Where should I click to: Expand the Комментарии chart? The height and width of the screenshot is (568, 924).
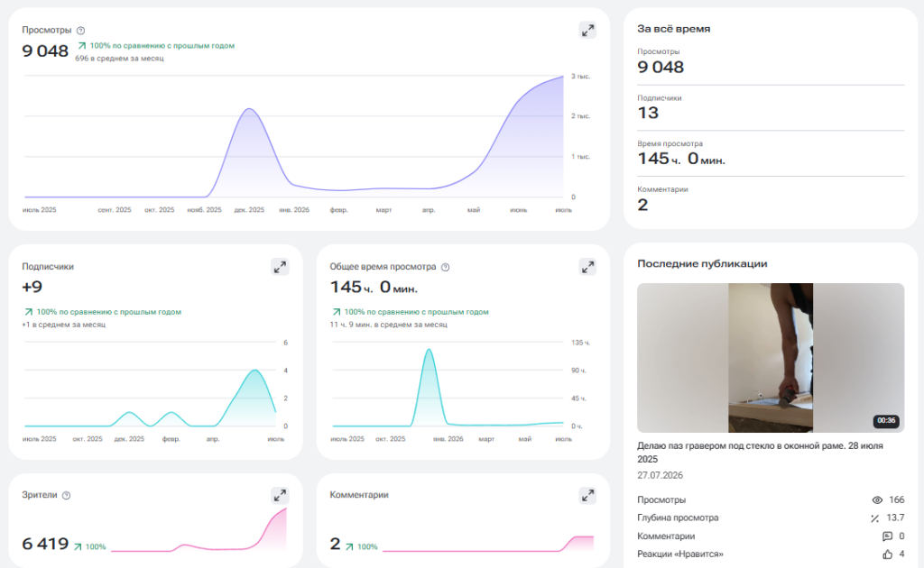tap(587, 496)
